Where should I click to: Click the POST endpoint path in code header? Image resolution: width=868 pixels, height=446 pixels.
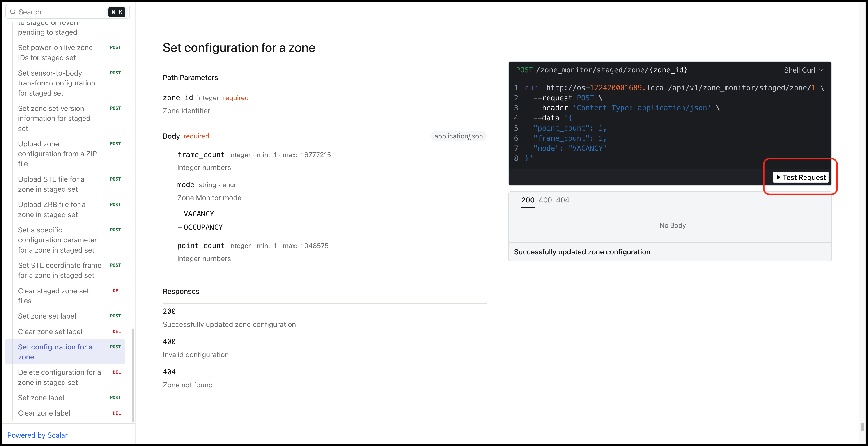pyautogui.click(x=612, y=70)
